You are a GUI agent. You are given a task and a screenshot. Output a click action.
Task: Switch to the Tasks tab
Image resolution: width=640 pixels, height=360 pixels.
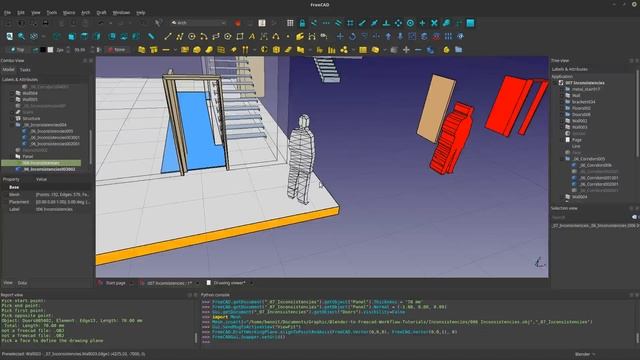pyautogui.click(x=25, y=70)
